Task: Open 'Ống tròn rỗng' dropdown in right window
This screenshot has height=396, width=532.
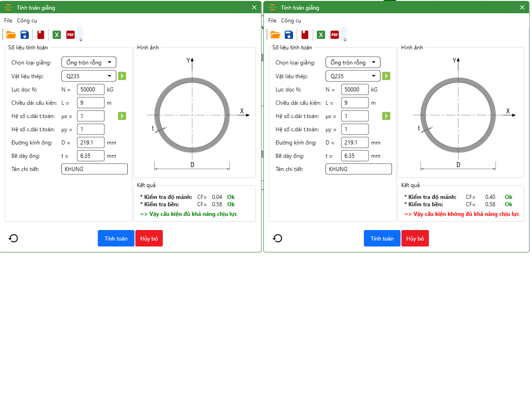Action: [x=353, y=63]
